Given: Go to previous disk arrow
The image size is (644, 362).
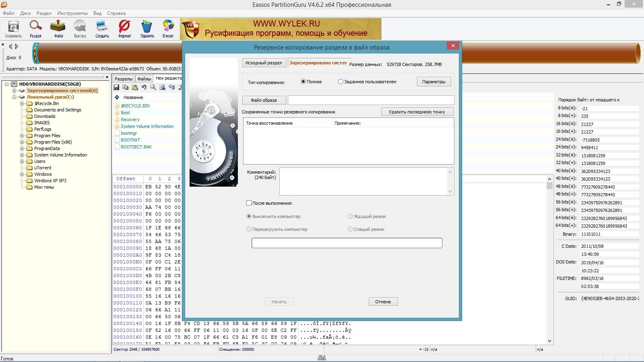Looking at the screenshot, I should [x=10, y=47].
